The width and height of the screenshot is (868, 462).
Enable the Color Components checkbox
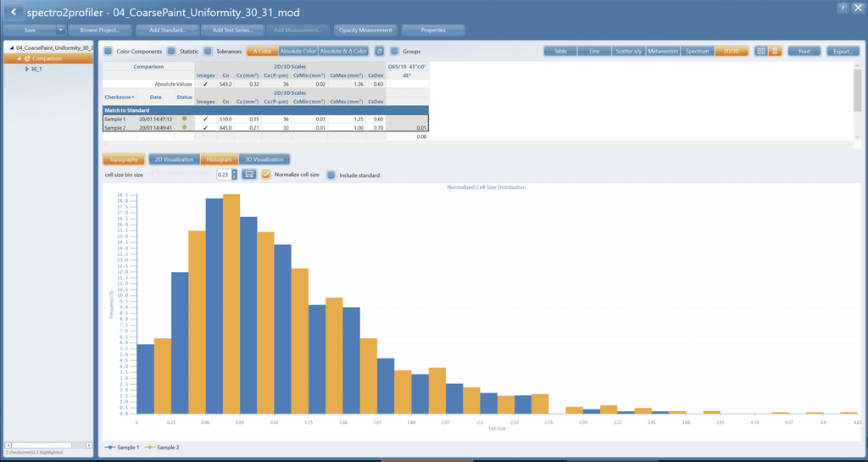[x=108, y=51]
